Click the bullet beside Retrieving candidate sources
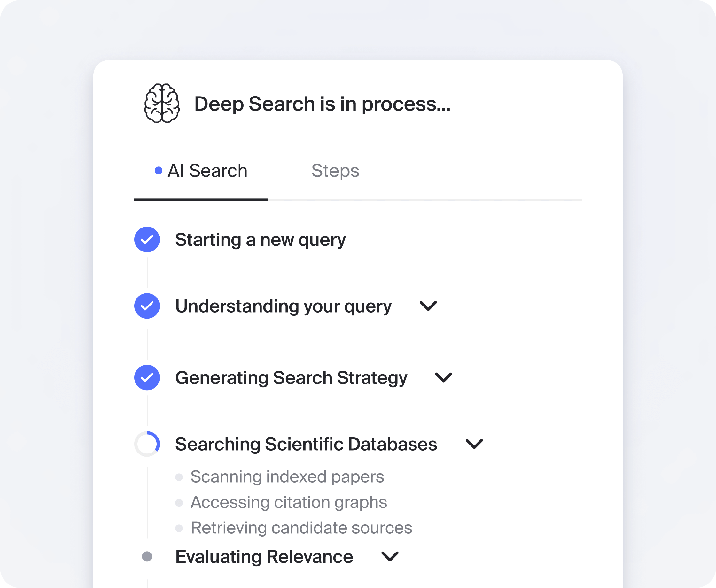Screen dimensions: 716x588 click(179, 528)
